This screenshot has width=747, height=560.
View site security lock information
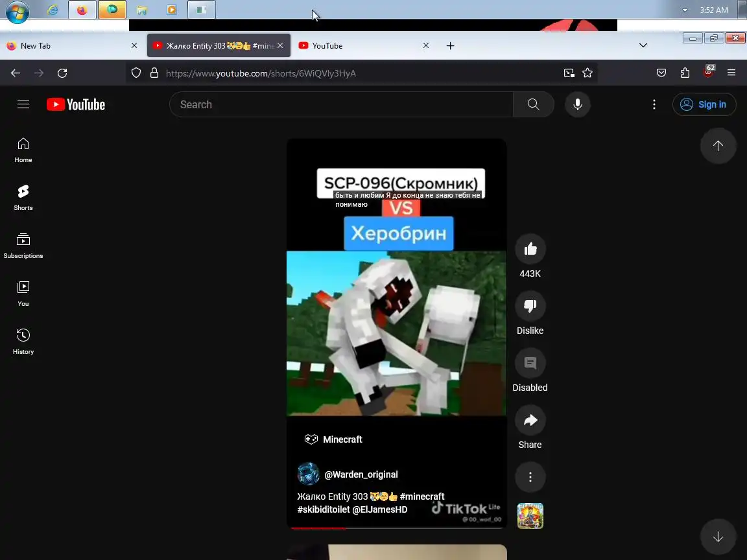pyautogui.click(x=154, y=73)
